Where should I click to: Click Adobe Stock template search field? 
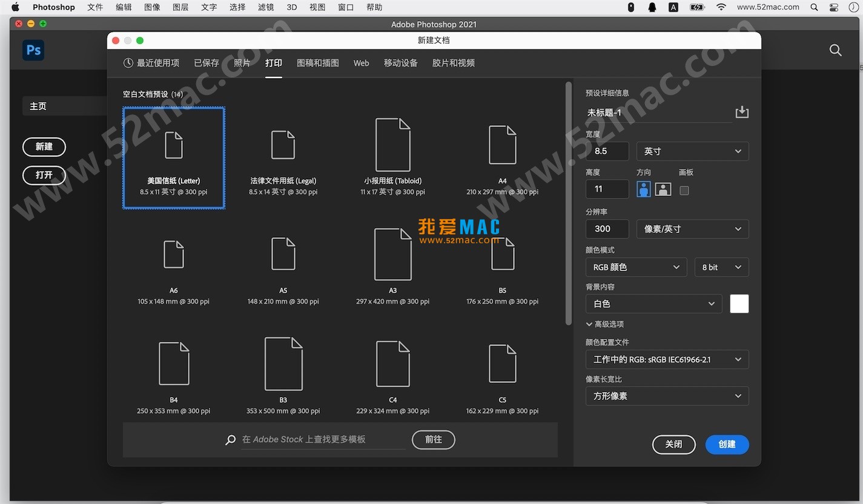coord(323,440)
